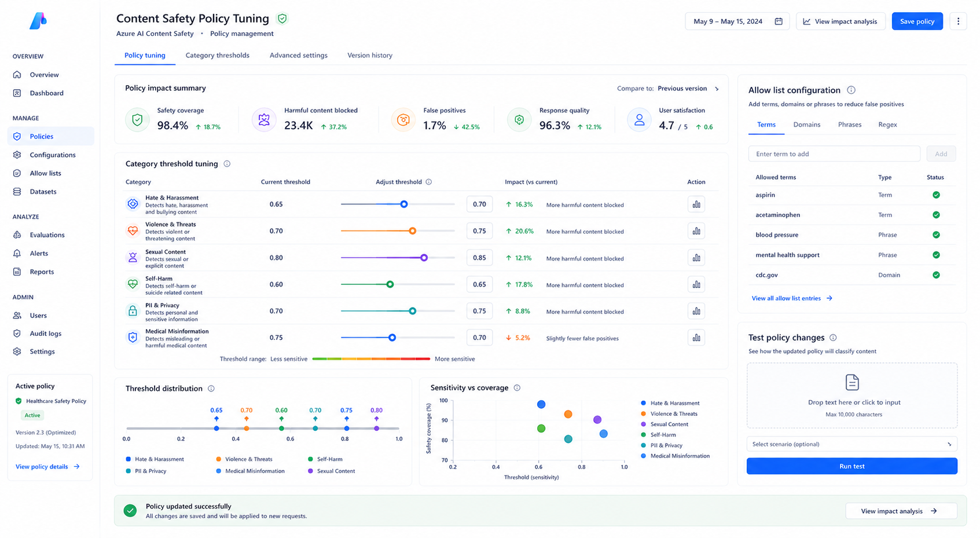Screen dimensions: 980x538
Task: Open Datasets in the sidebar
Action: click(43, 192)
